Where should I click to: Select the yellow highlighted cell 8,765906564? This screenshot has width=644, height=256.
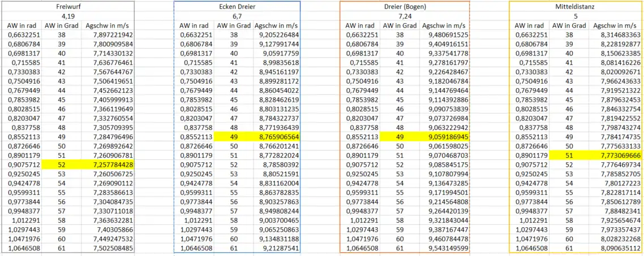(277, 137)
